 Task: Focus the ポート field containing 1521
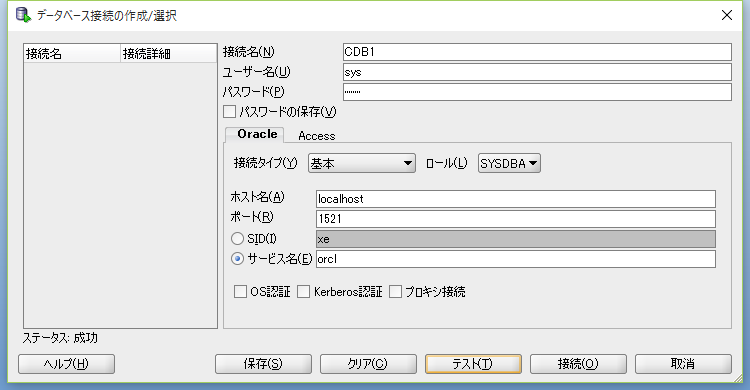coord(516,219)
